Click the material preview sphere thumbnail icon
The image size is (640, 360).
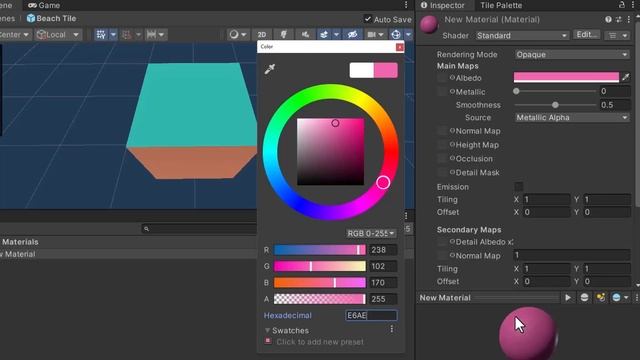coord(429,24)
